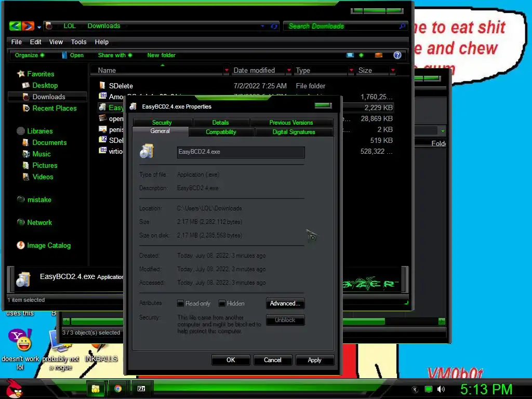Open the Documents library

coord(49,142)
